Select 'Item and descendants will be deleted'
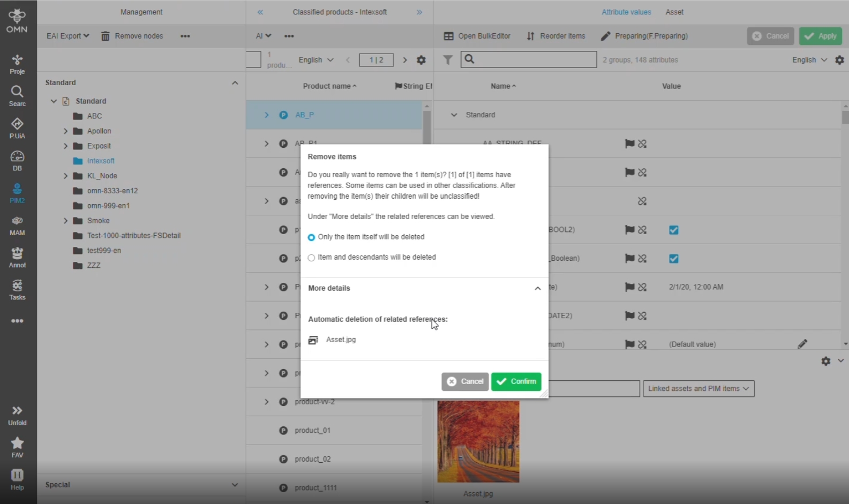 [311, 258]
